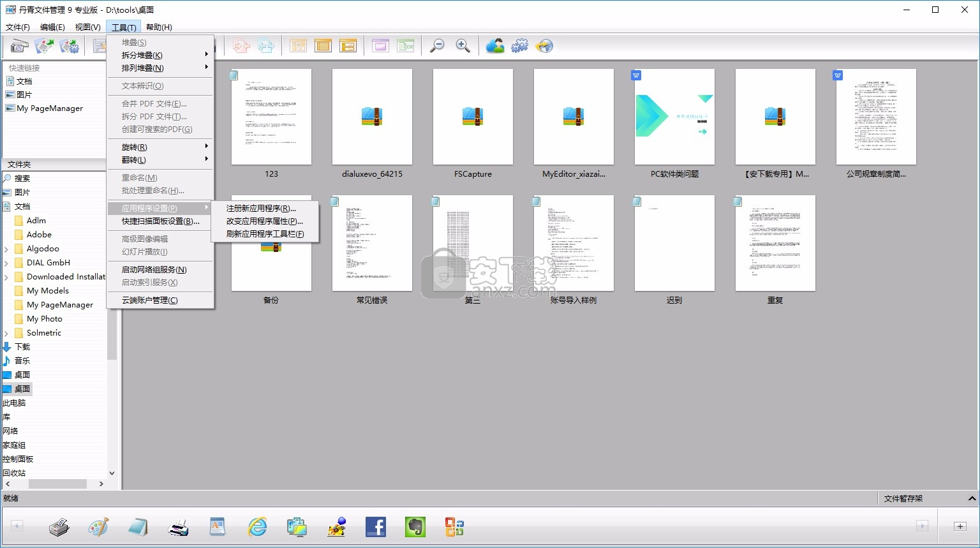
Task: Click the photo editor icon with blue ball
Action: [336, 526]
